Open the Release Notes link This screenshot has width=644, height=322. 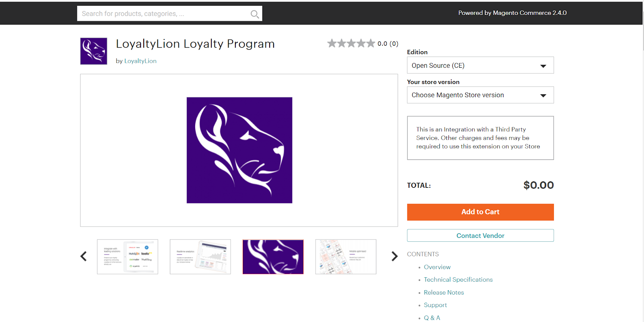click(x=444, y=293)
